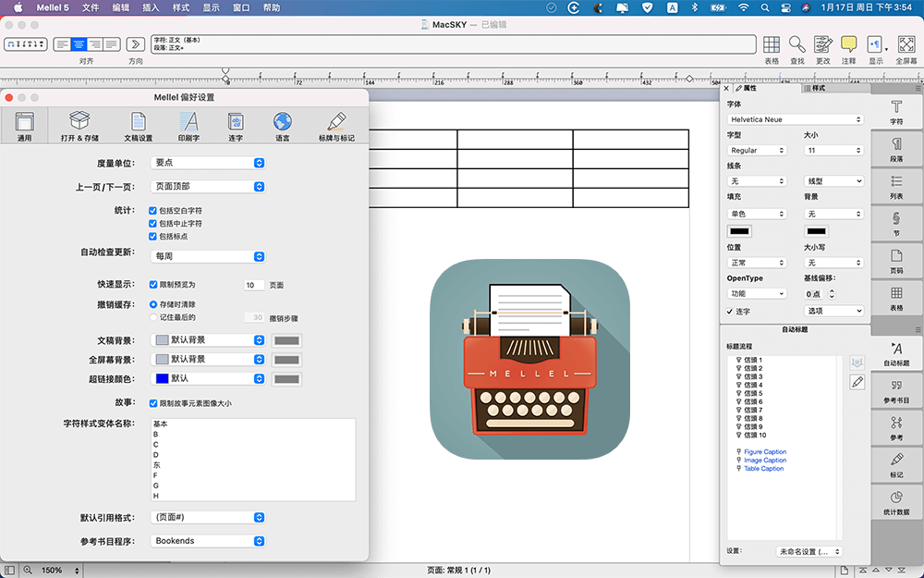
Task: Open the Helvetica Neue font dropdown
Action: pyautogui.click(x=795, y=119)
